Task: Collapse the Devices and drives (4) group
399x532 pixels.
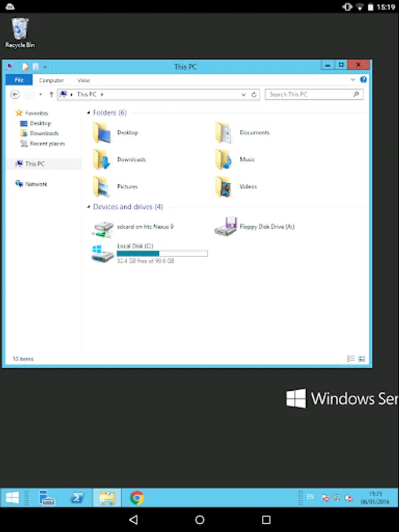Action: click(89, 207)
